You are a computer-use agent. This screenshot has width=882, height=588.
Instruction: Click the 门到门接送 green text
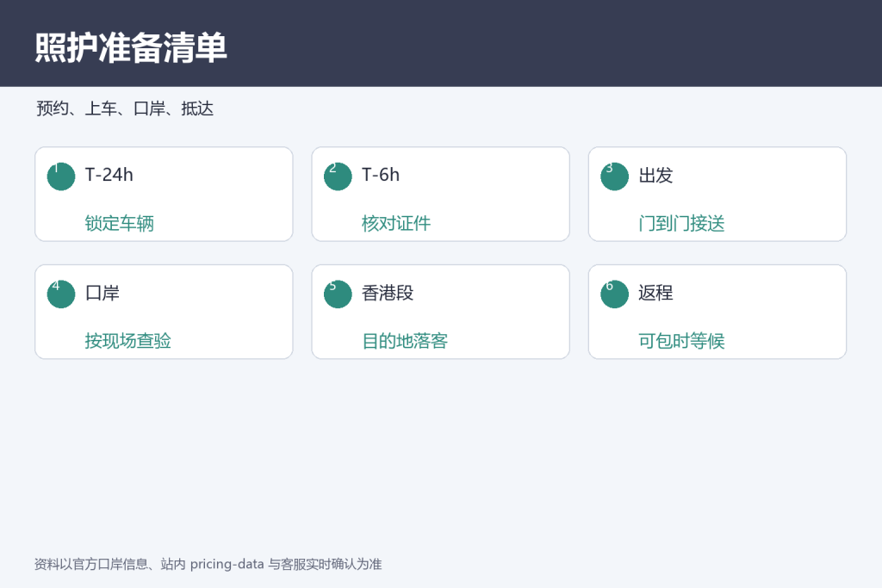pyautogui.click(x=682, y=223)
